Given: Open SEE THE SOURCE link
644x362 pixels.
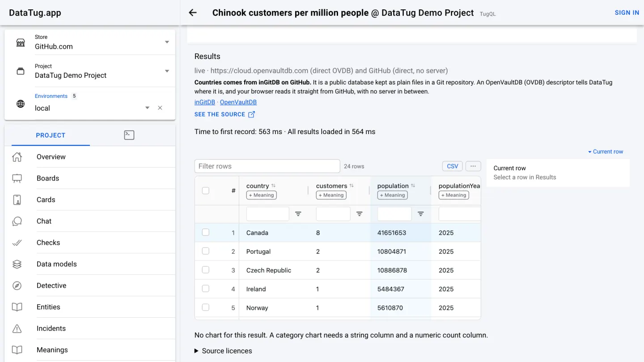Looking at the screenshot, I should point(225,114).
